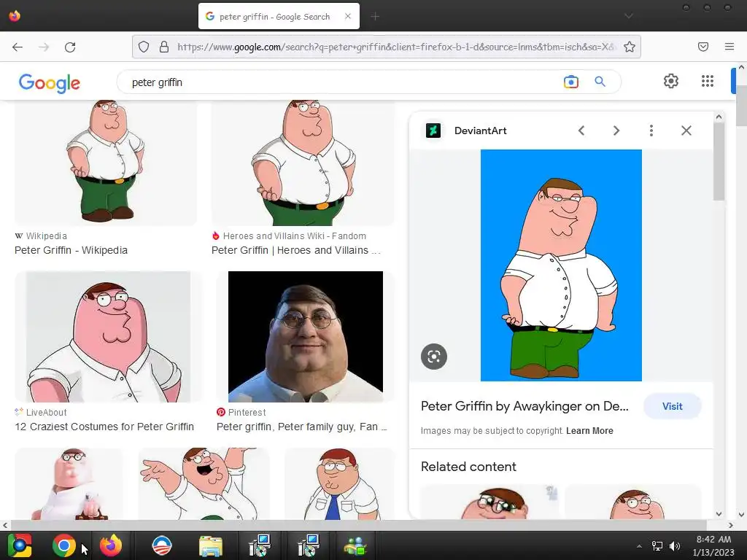The image size is (747, 560).
Task: Open the tracking protection shield icon
Action: click(x=144, y=47)
